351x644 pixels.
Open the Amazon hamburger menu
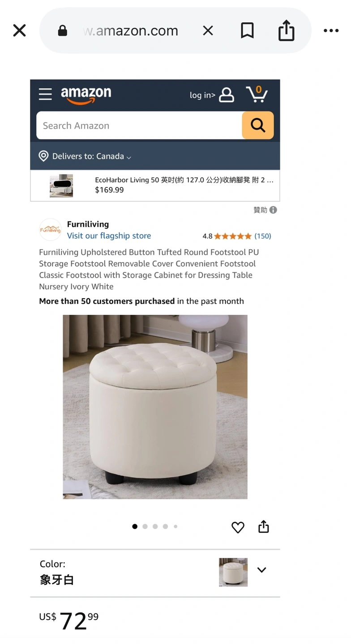tap(45, 94)
